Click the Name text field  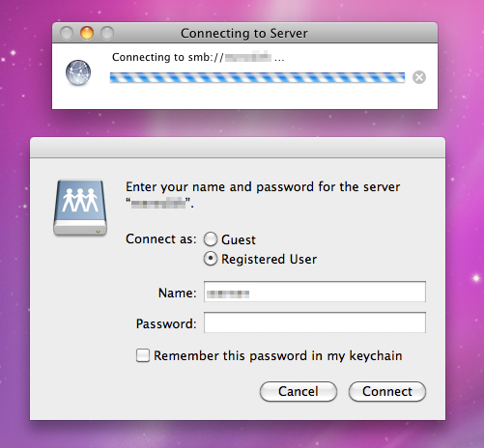[x=315, y=292]
